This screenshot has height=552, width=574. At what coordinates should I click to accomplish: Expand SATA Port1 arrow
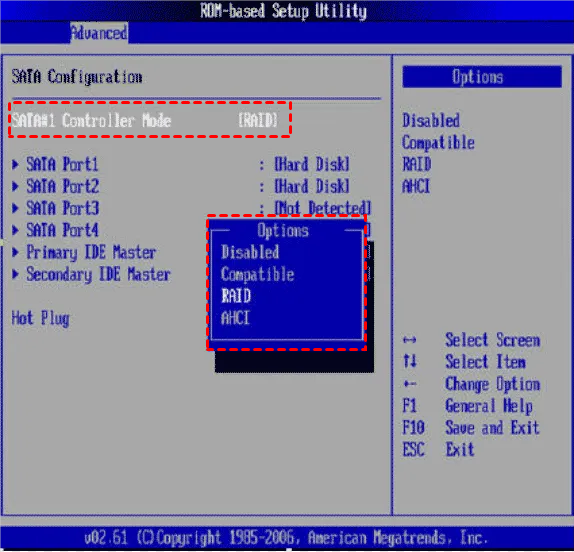pyautogui.click(x=15, y=164)
